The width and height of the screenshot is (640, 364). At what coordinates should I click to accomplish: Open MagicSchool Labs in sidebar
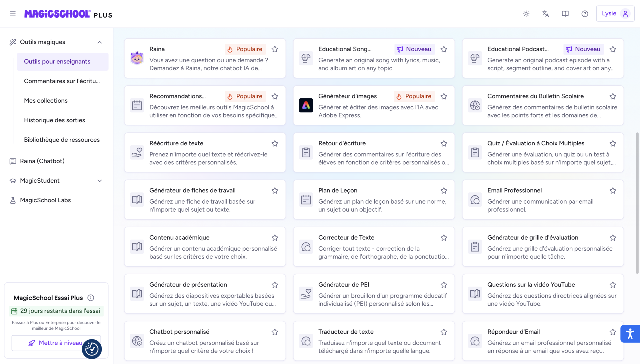click(x=56, y=200)
